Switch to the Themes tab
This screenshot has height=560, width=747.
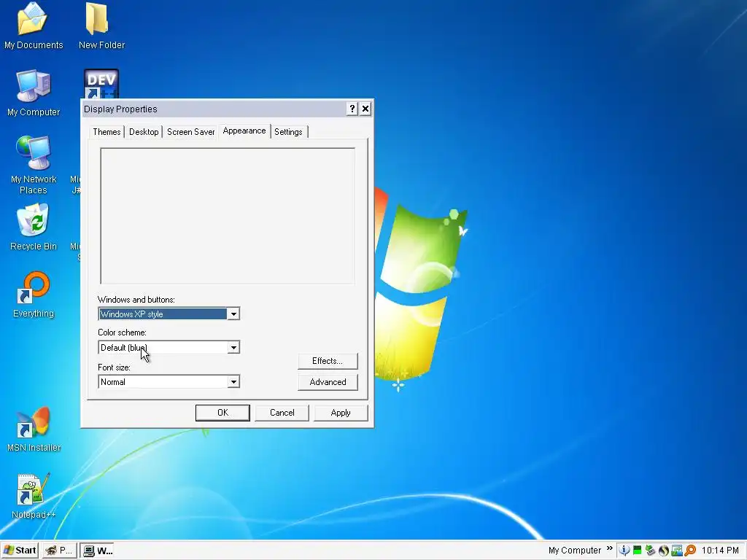[x=107, y=132]
